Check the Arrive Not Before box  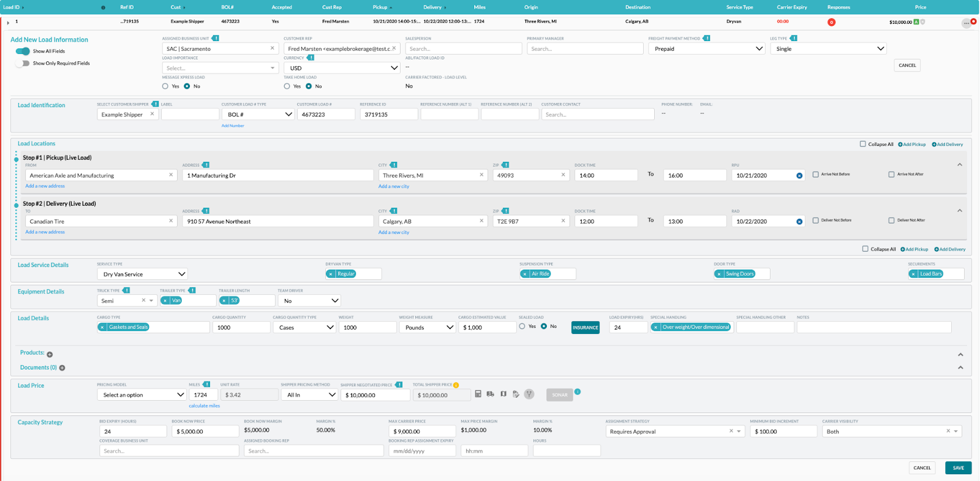[x=815, y=175]
